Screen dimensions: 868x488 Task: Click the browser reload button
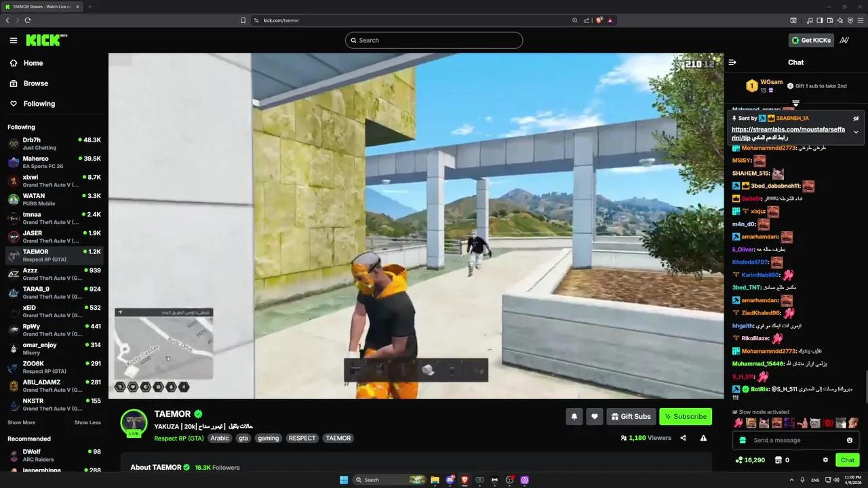[x=27, y=20]
